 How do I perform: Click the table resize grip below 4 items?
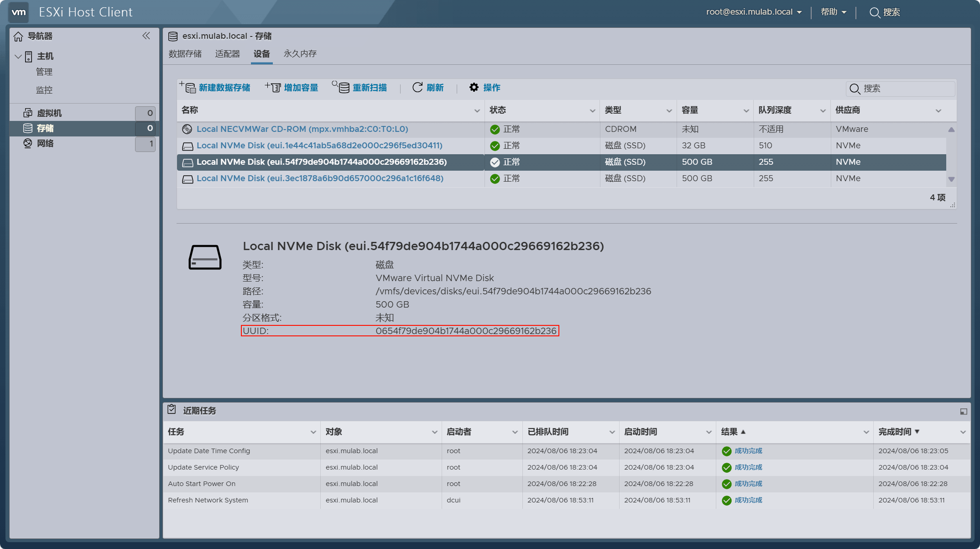click(953, 205)
